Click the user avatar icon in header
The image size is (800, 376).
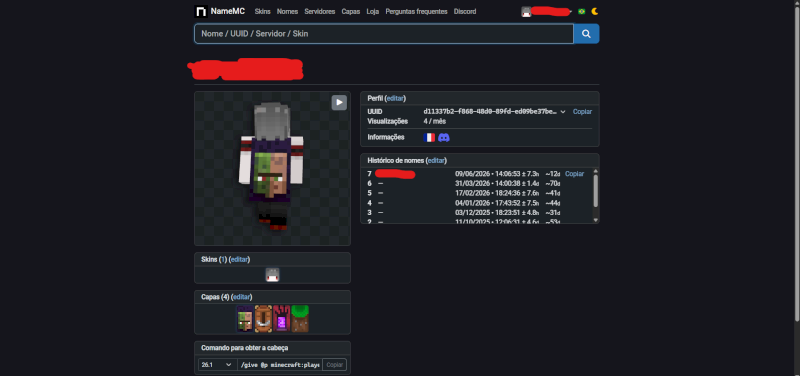pyautogui.click(x=526, y=12)
